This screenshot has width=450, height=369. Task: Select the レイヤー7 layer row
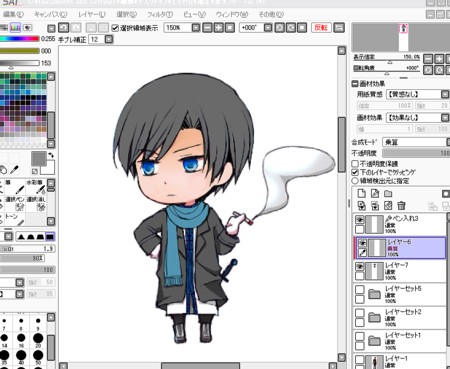tap(400, 271)
